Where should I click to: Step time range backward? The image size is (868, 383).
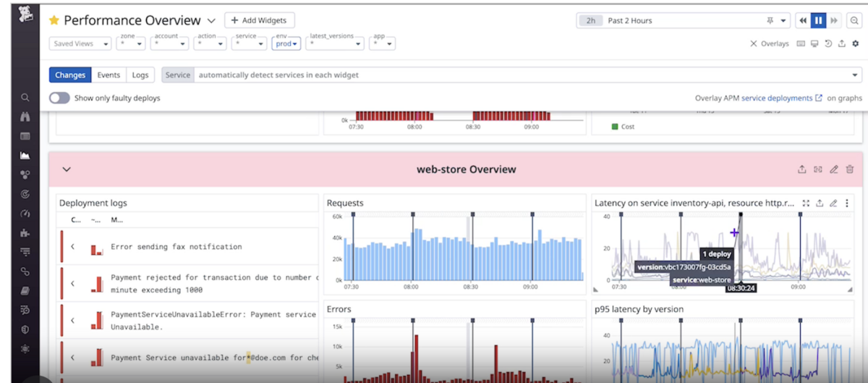803,21
